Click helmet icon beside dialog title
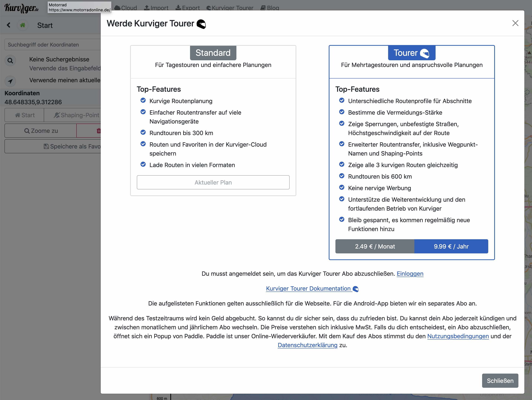 tap(201, 24)
